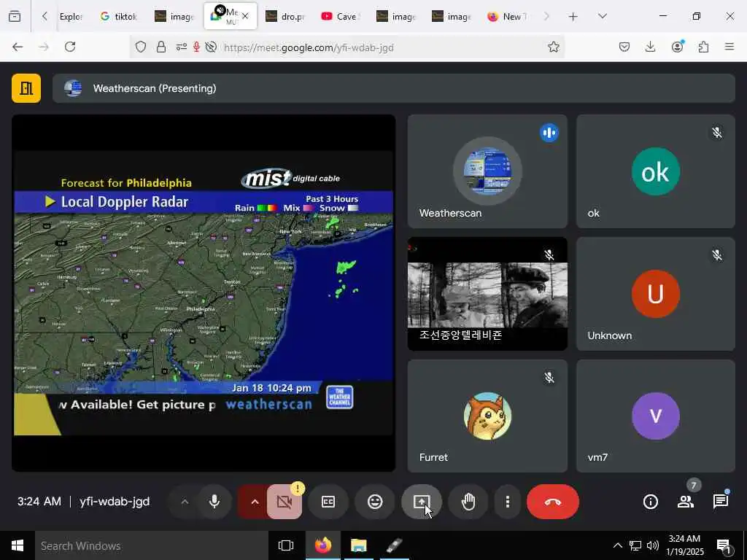Click the microphone permission indicator in the URL bar

click(196, 47)
